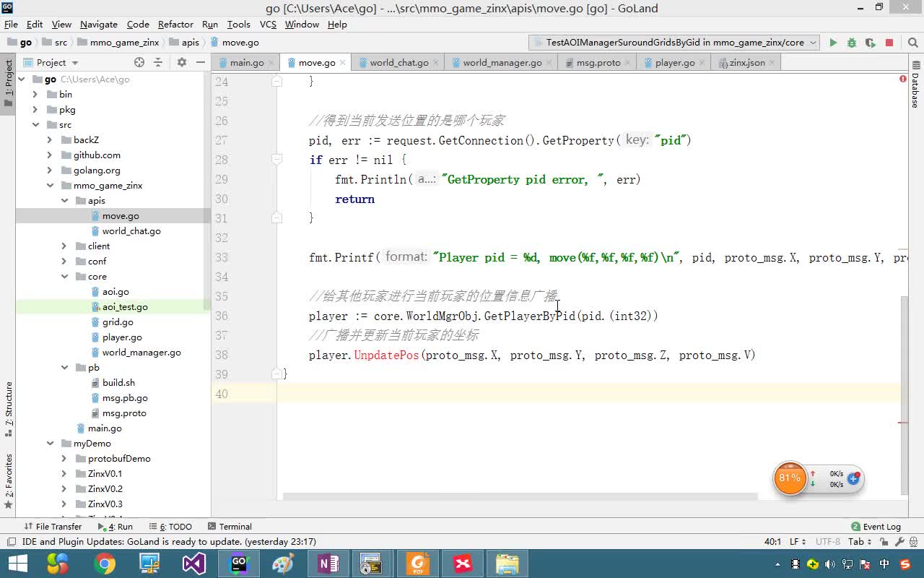Locate current file in Project tree
This screenshot has height=578, width=924.
(139, 63)
